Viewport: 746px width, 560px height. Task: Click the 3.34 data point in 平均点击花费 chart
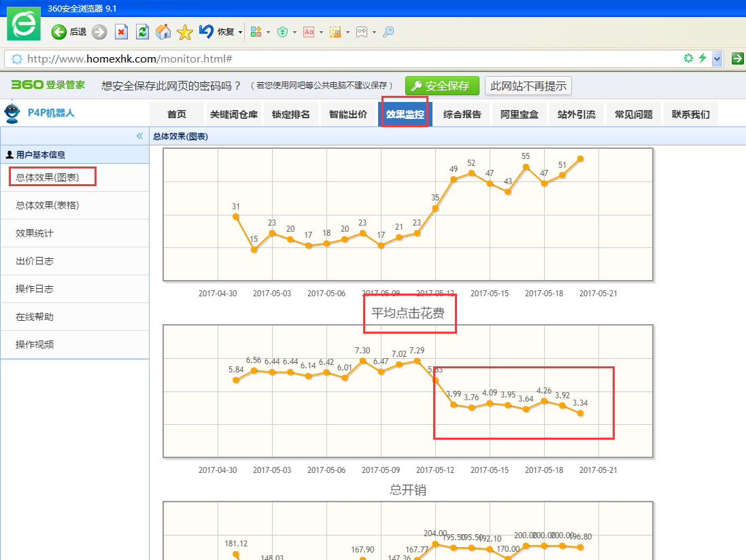pyautogui.click(x=581, y=414)
